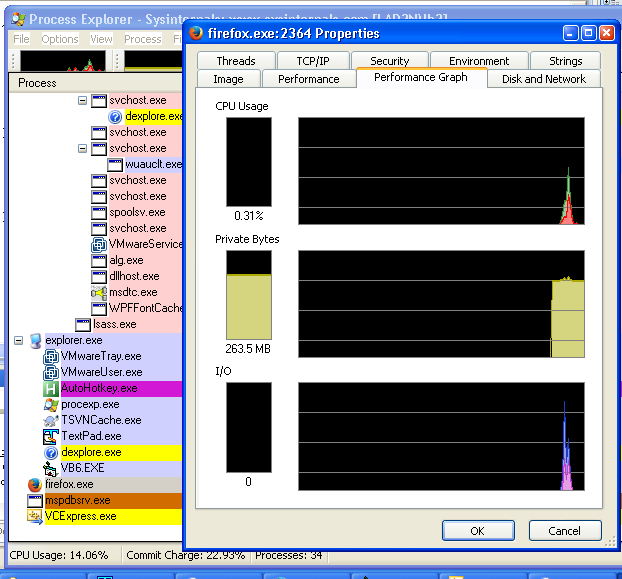Click the Firefox icon in Properties title bar
Screen dimensions: 622x579
click(196, 33)
